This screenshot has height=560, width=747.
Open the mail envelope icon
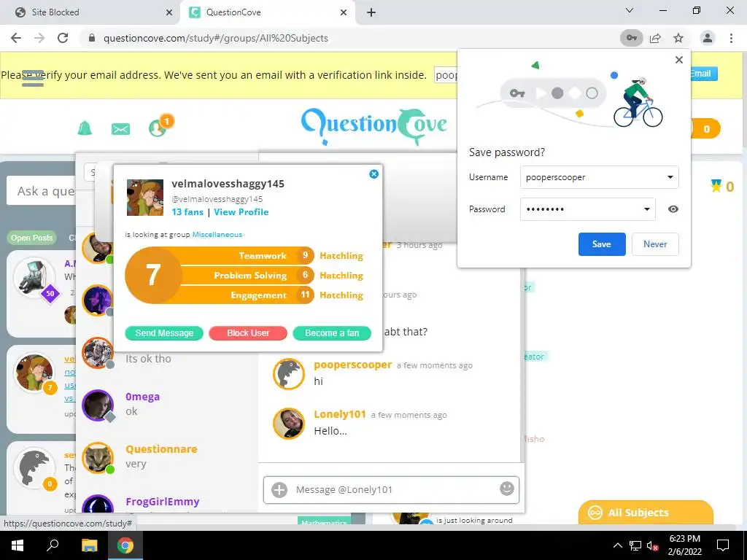tap(120, 129)
